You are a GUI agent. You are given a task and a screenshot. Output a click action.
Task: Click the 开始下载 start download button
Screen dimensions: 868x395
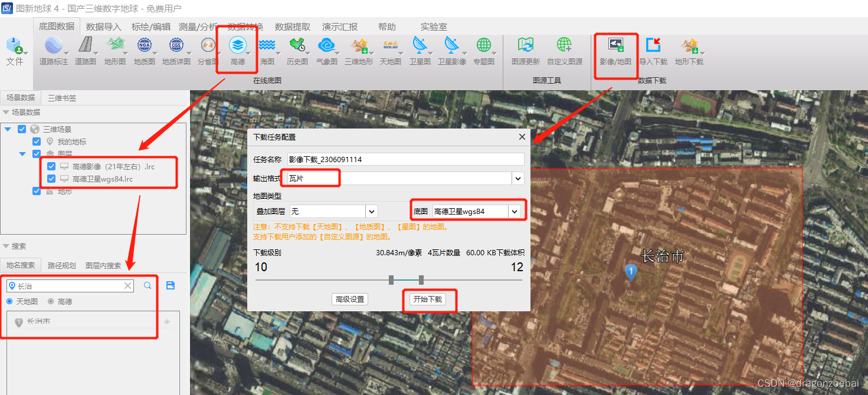(428, 299)
